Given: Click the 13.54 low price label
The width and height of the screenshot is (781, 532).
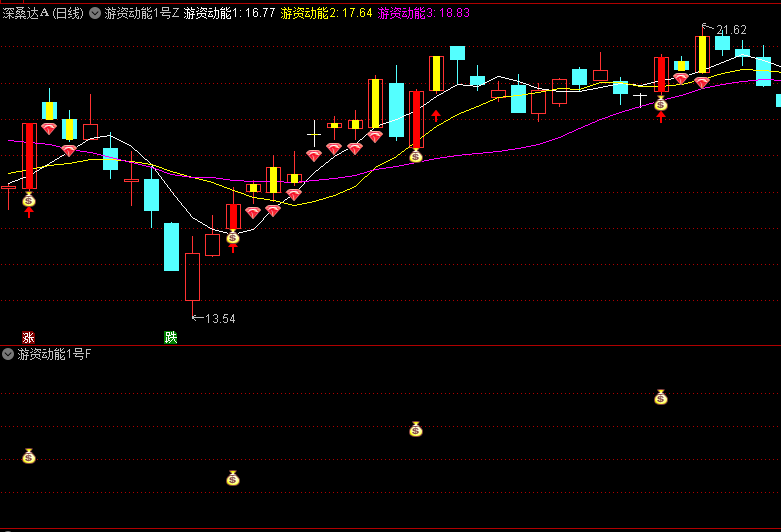Looking at the screenshot, I should pyautogui.click(x=220, y=319).
